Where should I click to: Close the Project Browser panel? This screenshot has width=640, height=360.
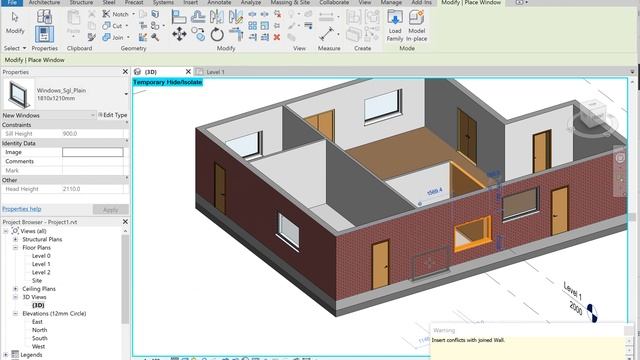pos(125,222)
